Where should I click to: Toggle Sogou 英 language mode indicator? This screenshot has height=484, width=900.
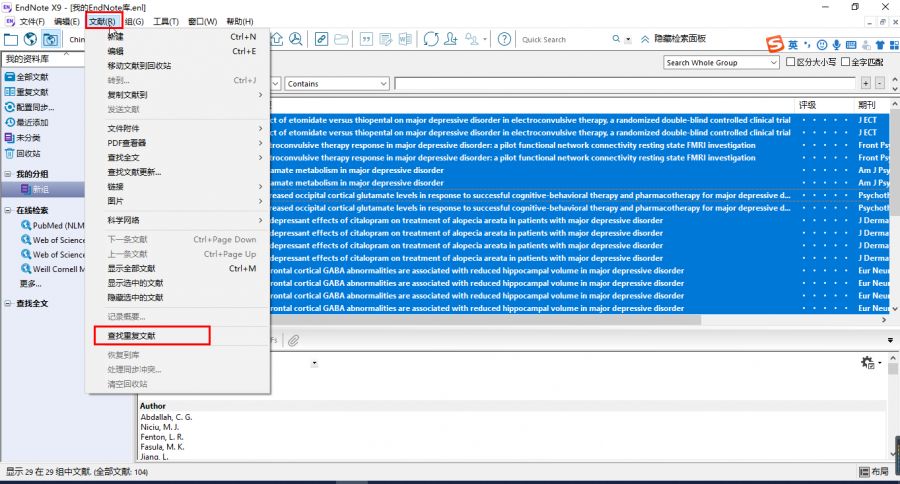coord(793,45)
